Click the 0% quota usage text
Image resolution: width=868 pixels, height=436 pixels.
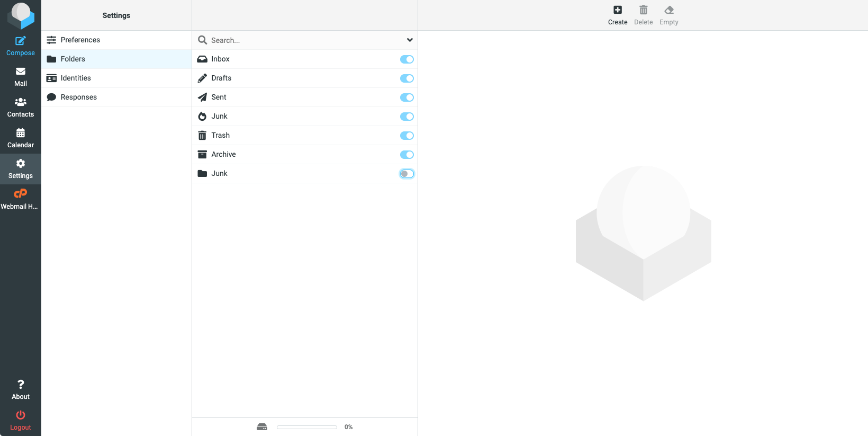(x=349, y=427)
